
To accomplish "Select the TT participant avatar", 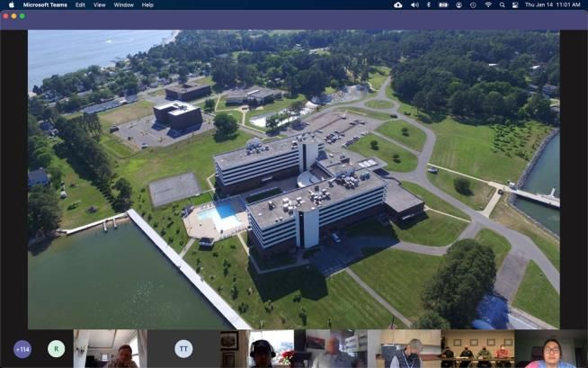I will pos(183,349).
